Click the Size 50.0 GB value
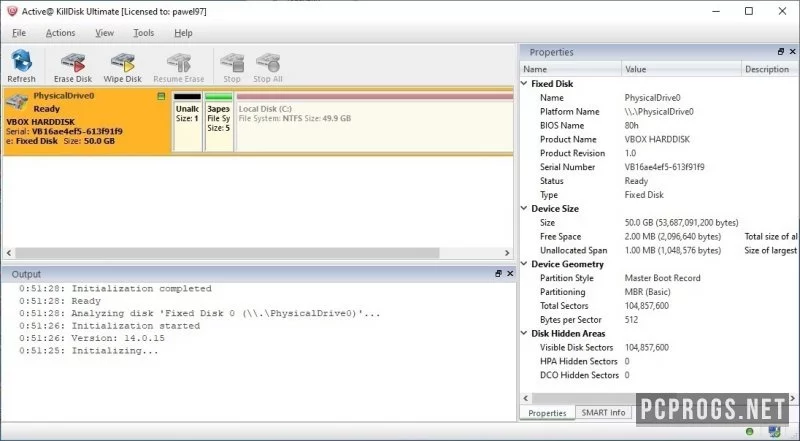800x441 pixels. coord(681,223)
